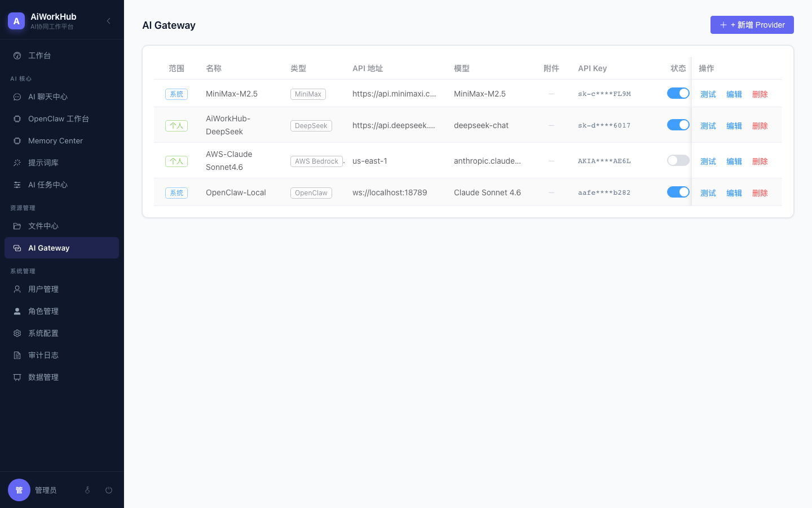Click the Memory Center icon
The image size is (812, 508).
(x=17, y=141)
